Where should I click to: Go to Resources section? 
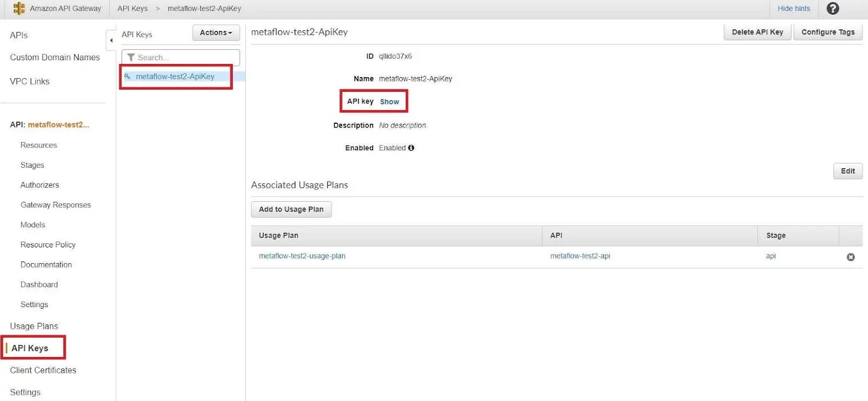[39, 145]
